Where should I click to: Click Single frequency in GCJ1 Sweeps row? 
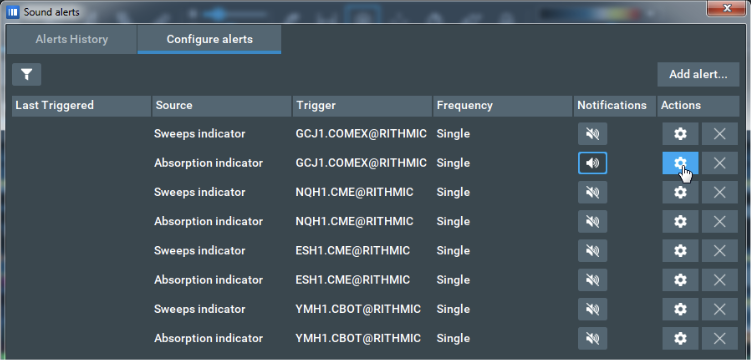(453, 134)
